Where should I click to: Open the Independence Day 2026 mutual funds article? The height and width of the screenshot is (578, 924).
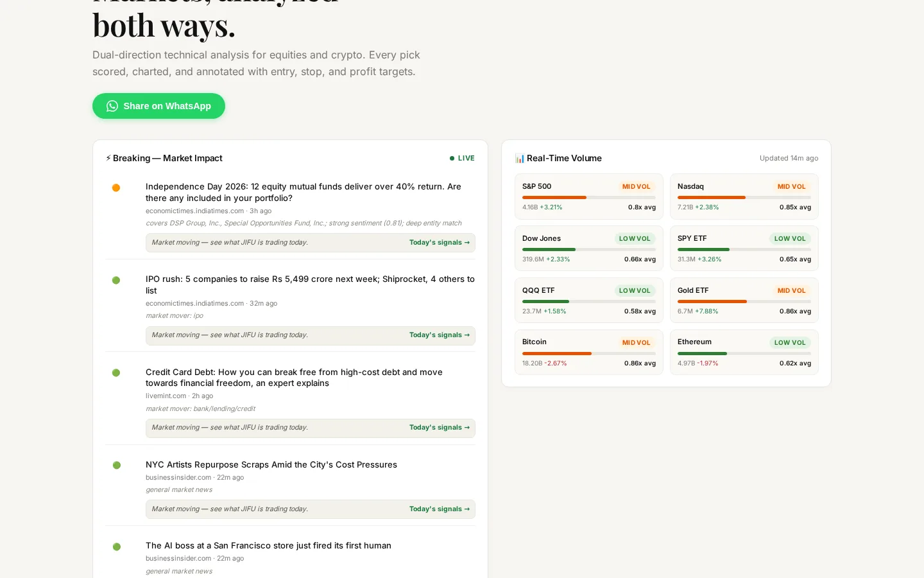[304, 192]
